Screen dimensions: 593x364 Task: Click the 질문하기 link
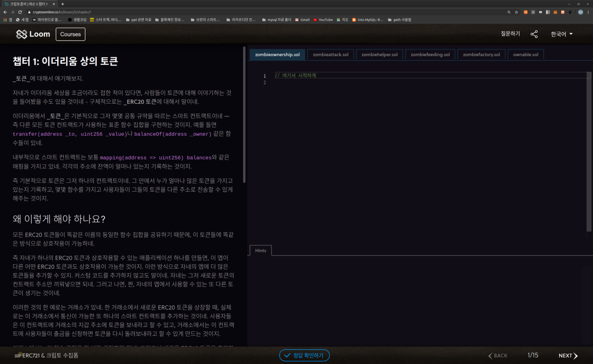pos(510,34)
